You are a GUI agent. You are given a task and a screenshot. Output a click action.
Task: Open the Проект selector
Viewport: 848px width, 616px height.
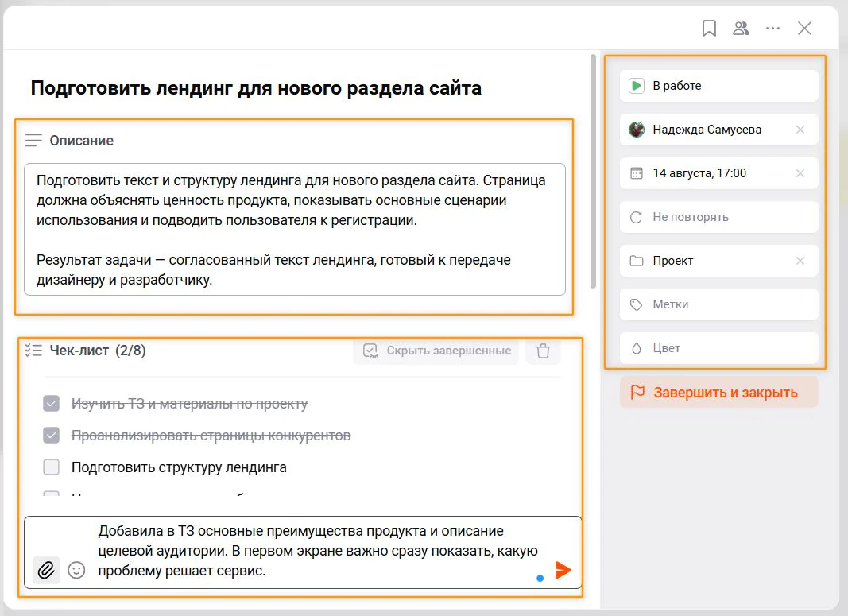(718, 261)
